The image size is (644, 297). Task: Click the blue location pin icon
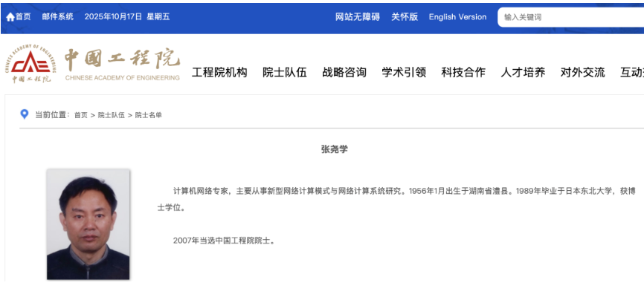tap(25, 114)
